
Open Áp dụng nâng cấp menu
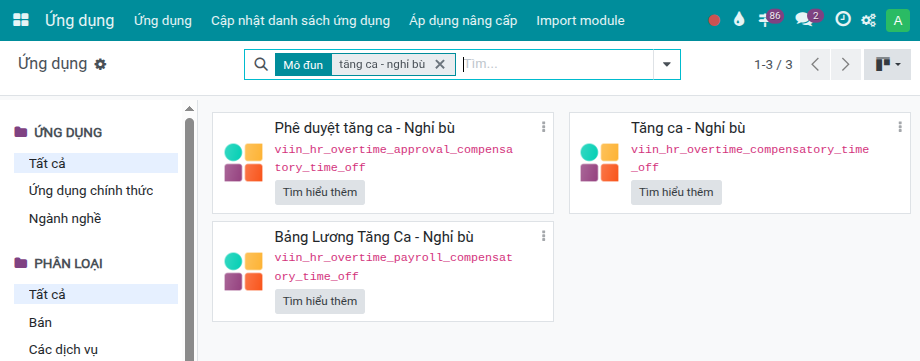[463, 21]
